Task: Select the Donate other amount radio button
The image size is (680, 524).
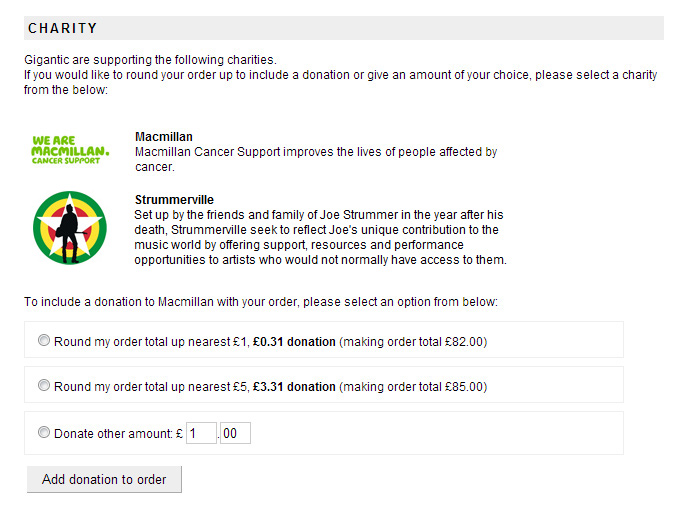Action: 44,432
